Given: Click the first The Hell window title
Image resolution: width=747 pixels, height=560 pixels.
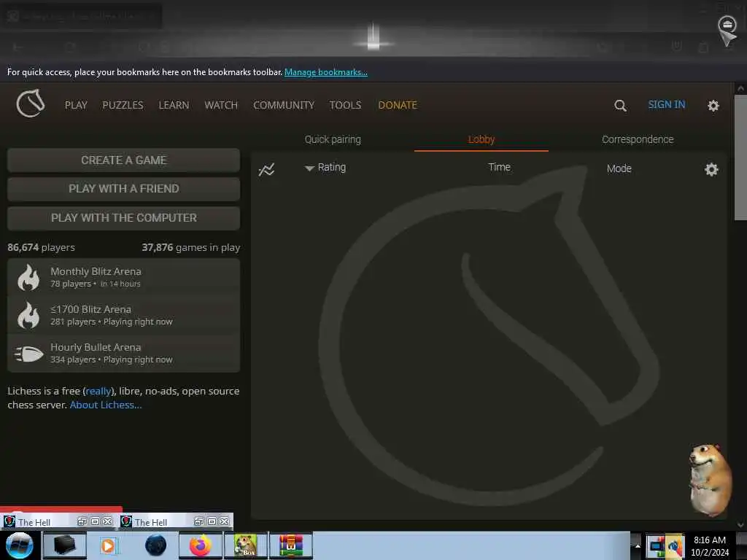Looking at the screenshot, I should coord(34,522).
